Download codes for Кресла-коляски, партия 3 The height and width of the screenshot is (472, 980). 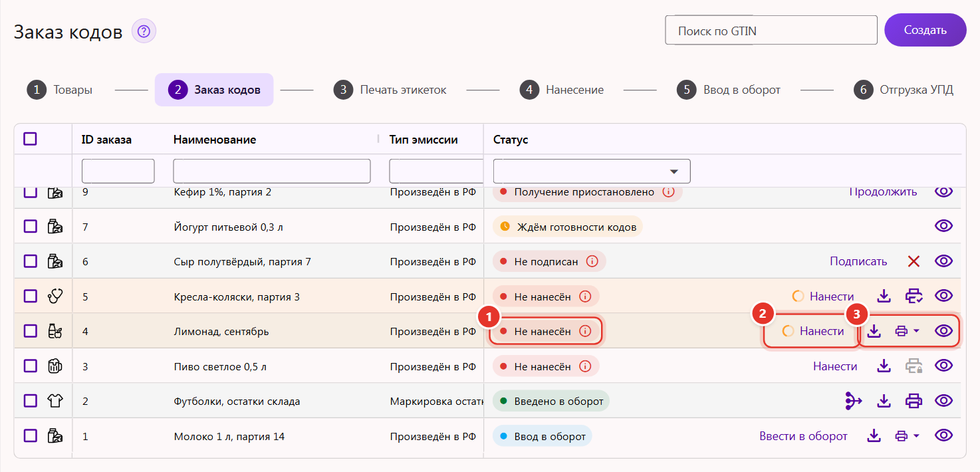884,296
